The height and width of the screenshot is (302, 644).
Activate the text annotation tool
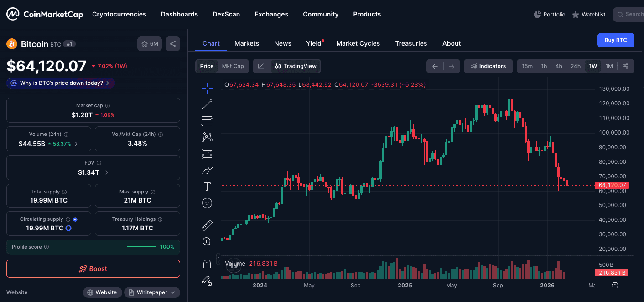pos(207,187)
